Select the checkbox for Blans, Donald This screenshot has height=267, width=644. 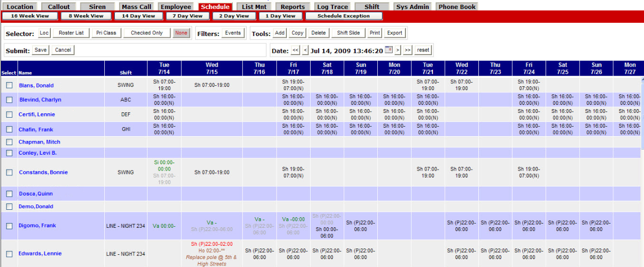pyautogui.click(x=9, y=85)
